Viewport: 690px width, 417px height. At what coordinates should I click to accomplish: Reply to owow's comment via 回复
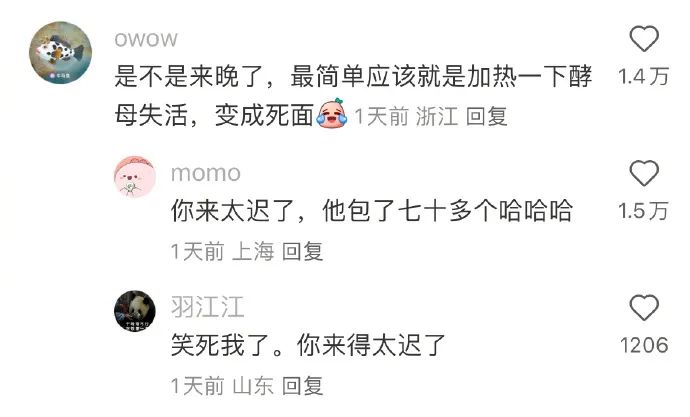tap(487, 117)
